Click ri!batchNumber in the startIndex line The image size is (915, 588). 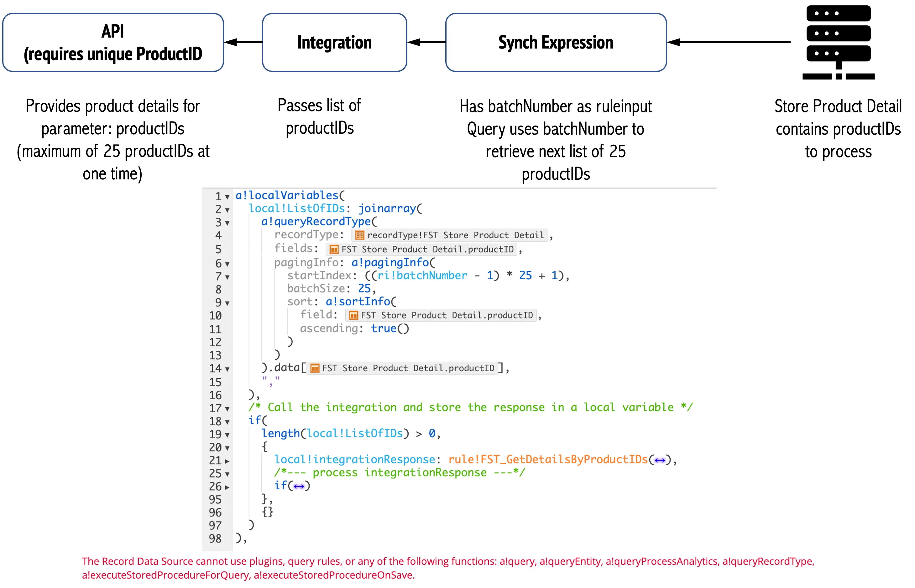tap(422, 276)
